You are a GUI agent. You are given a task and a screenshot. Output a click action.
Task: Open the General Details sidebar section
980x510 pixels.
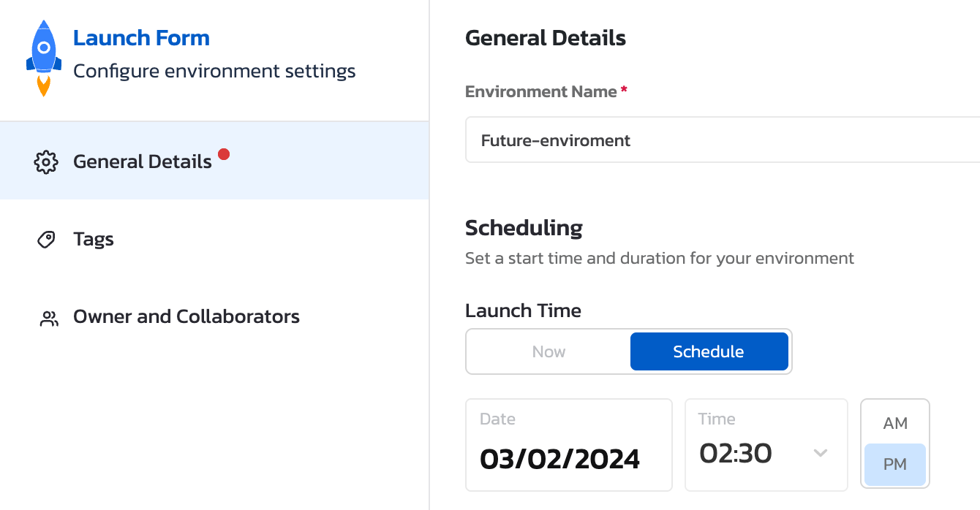coord(143,161)
